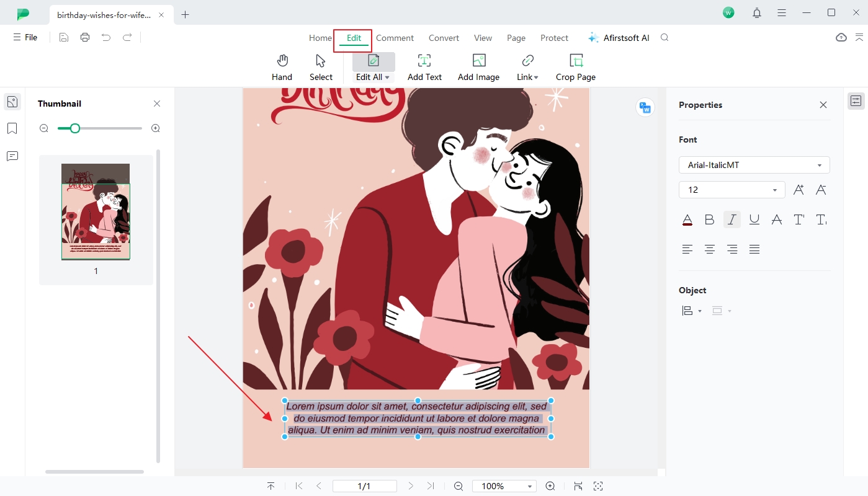This screenshot has width=868, height=496.
Task: Switch to the Convert tab
Action: [444, 38]
